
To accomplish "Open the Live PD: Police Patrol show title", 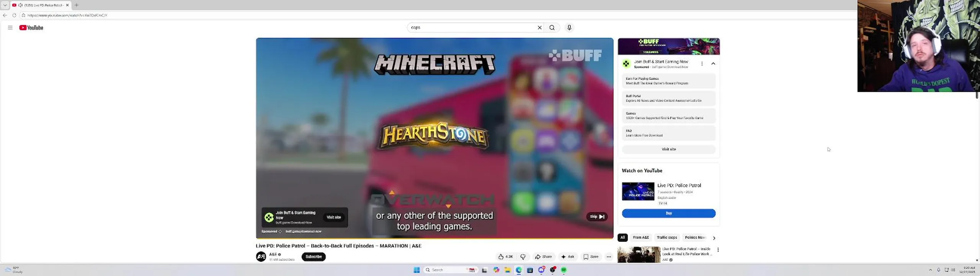I will (679, 186).
